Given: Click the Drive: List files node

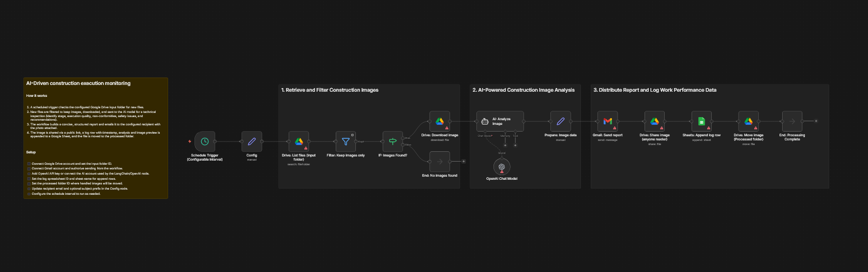Looking at the screenshot, I should (x=298, y=141).
